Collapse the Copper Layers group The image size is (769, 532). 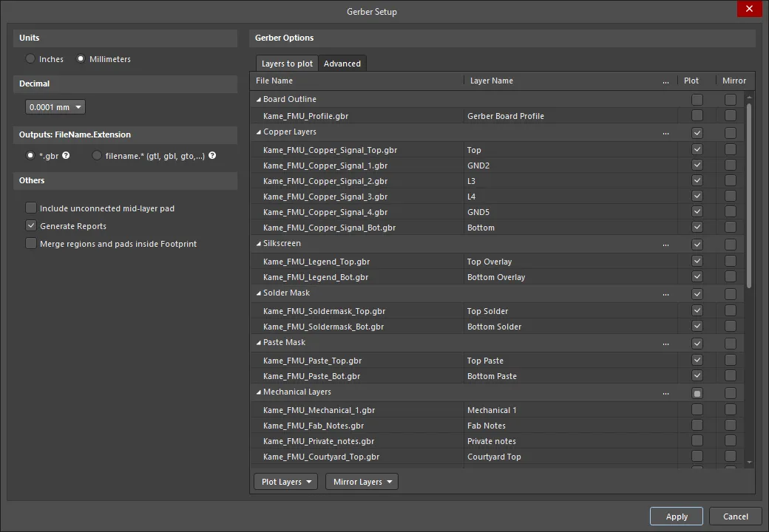pos(259,132)
